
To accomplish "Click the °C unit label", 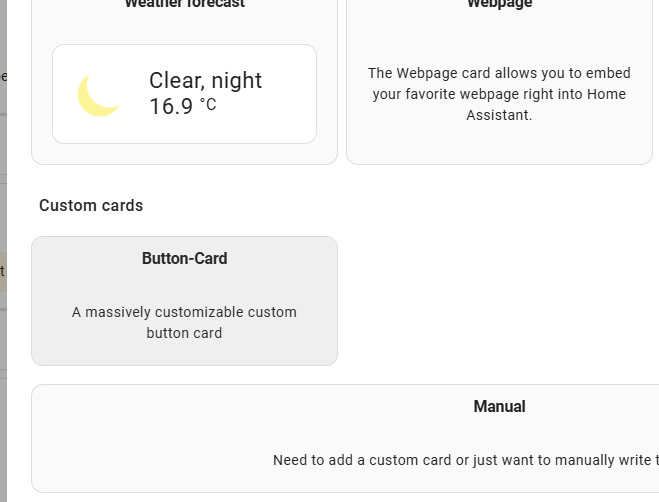I will tap(208, 104).
